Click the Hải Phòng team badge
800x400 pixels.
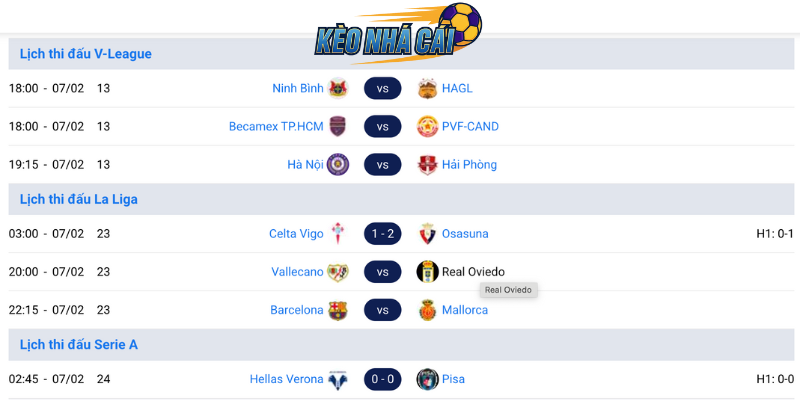pyautogui.click(x=428, y=165)
